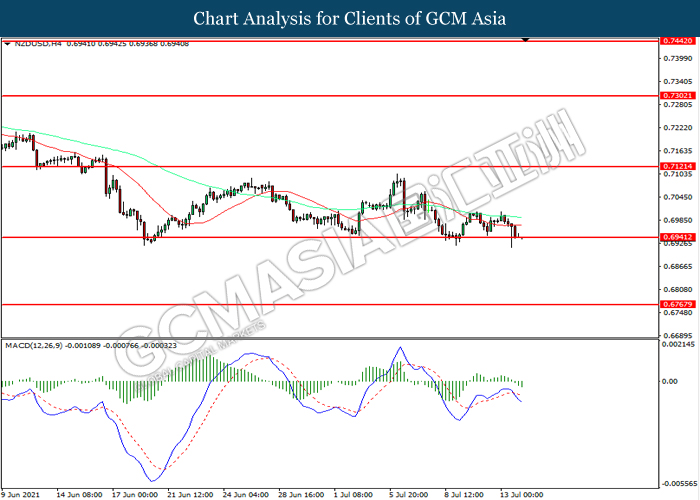Click the 14 Jun 08:00 time label
Image resolution: width=700 pixels, height=500 pixels.
coord(79,495)
